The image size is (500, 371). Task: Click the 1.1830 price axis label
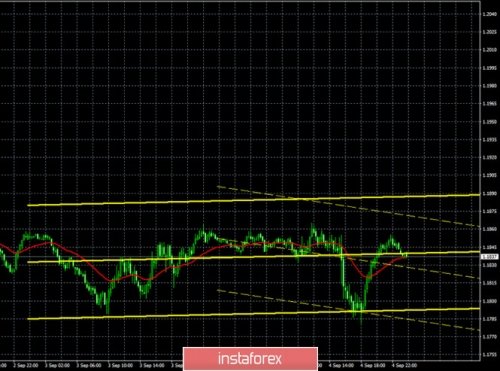(490, 265)
